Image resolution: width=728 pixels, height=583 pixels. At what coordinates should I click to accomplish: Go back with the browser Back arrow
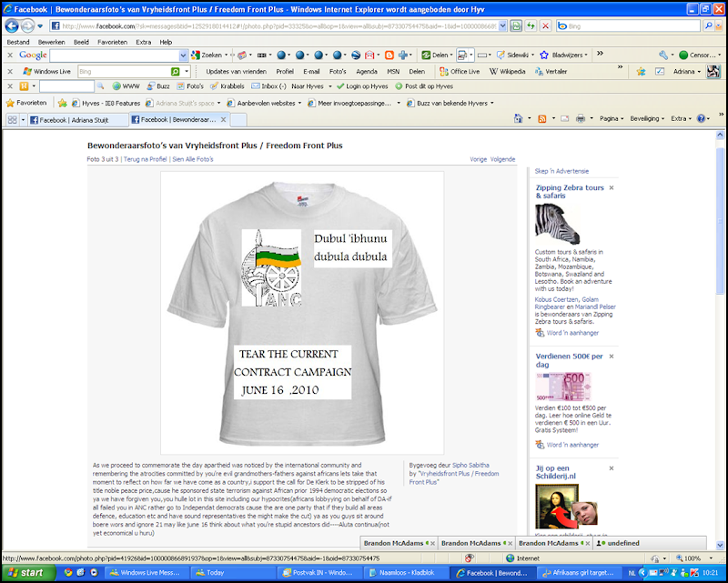tap(12, 26)
